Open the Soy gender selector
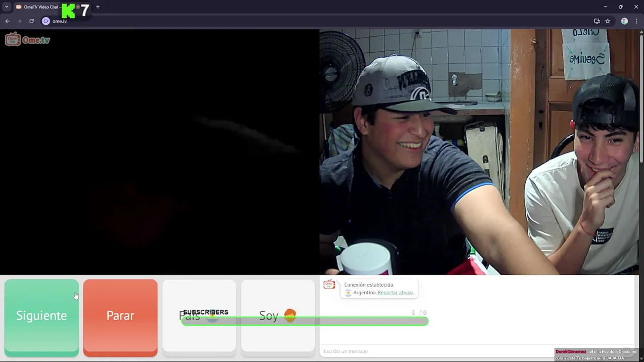This screenshot has width=644, height=362. 278,316
